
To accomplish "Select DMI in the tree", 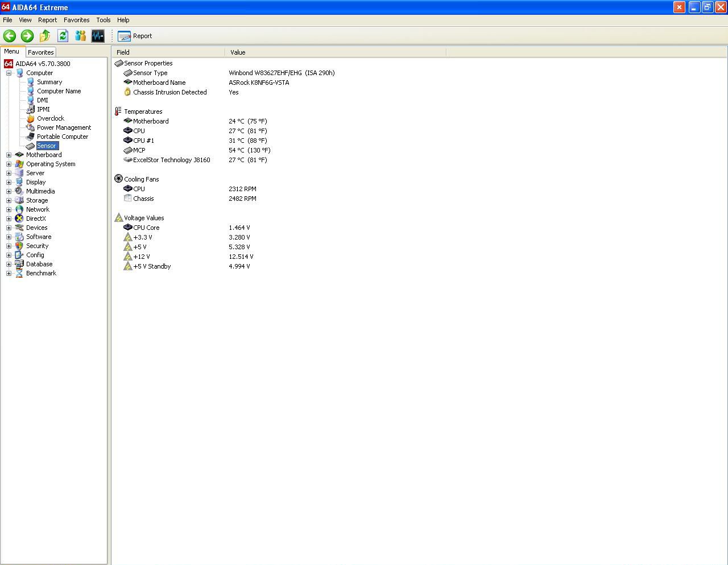I will 43,100.
